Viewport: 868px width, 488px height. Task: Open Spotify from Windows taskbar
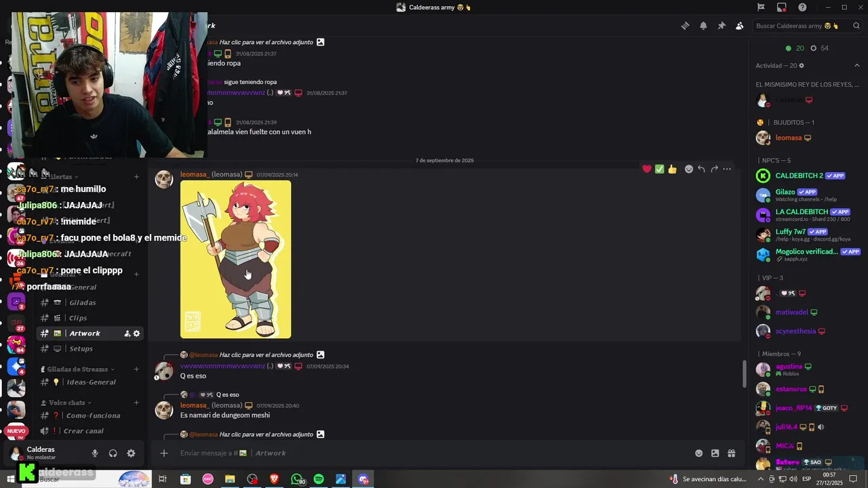pyautogui.click(x=319, y=479)
